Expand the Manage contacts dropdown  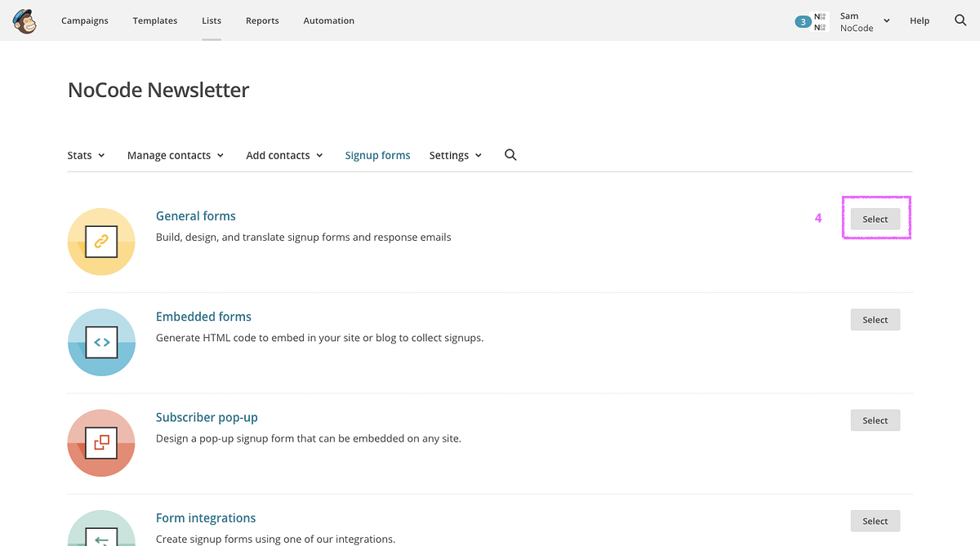pos(176,155)
